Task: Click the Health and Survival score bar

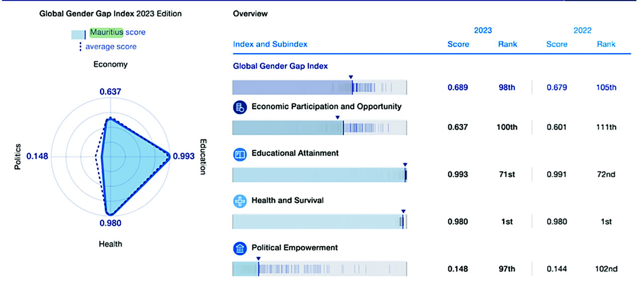Action: pos(319,222)
